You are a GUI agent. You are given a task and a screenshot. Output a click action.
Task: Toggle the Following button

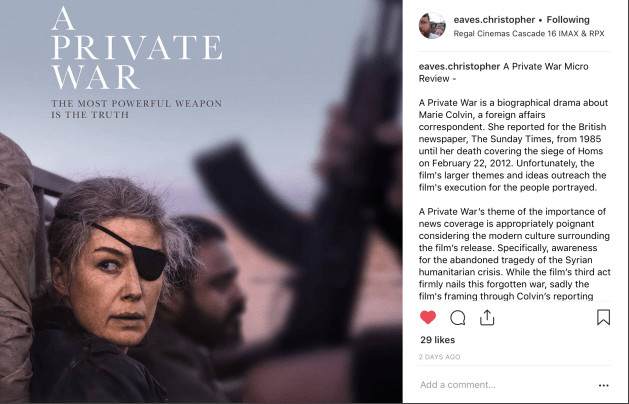click(568, 20)
